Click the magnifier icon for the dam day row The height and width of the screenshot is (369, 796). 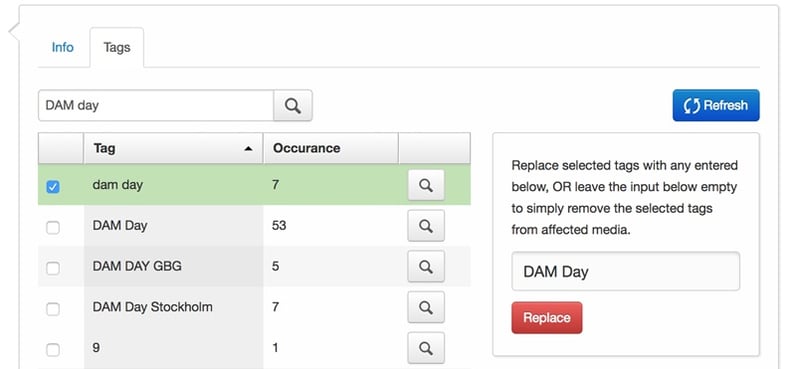(x=426, y=185)
